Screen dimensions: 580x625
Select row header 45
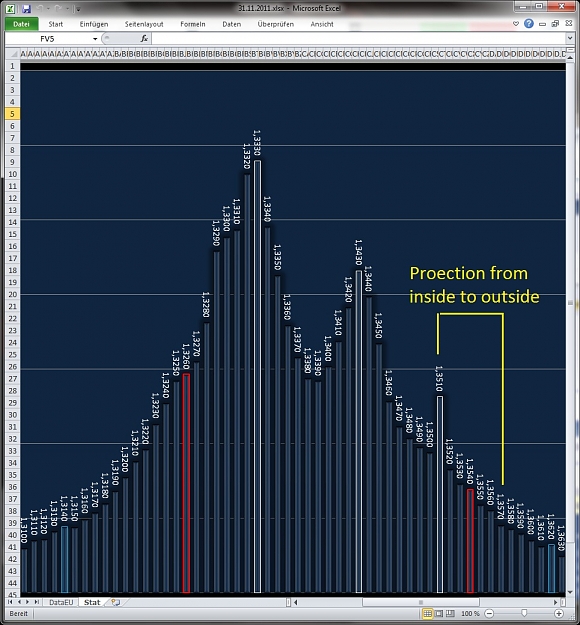(x=12, y=594)
